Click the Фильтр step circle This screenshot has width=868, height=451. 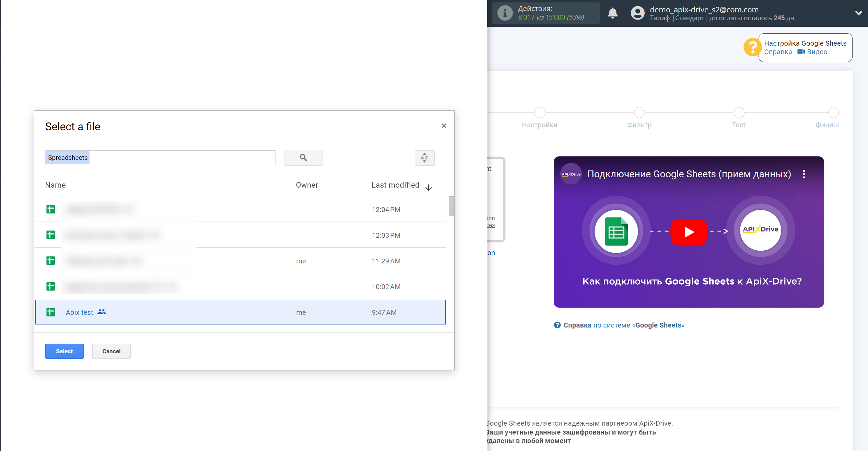click(x=639, y=112)
